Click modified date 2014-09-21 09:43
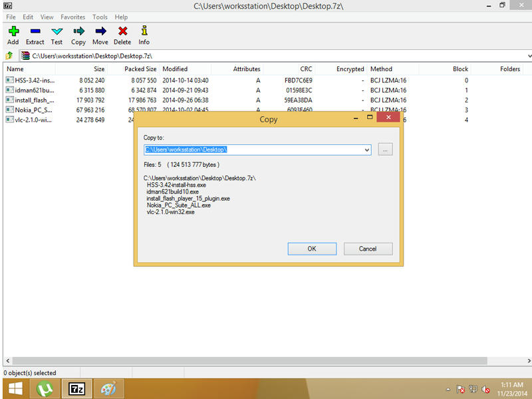Image resolution: width=532 pixels, height=399 pixels. tap(186, 90)
